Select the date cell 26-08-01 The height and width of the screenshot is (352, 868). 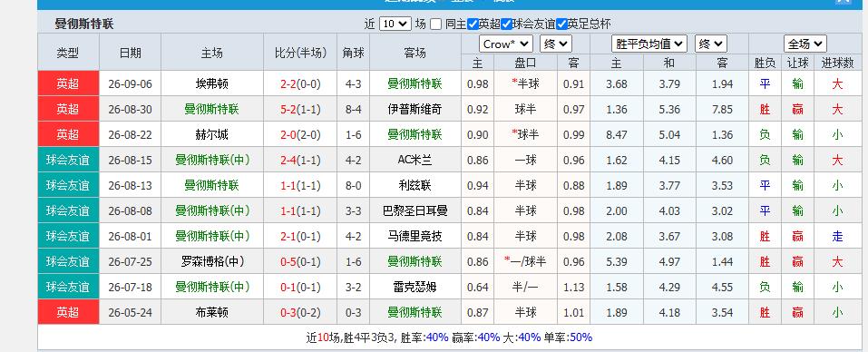coord(130,236)
